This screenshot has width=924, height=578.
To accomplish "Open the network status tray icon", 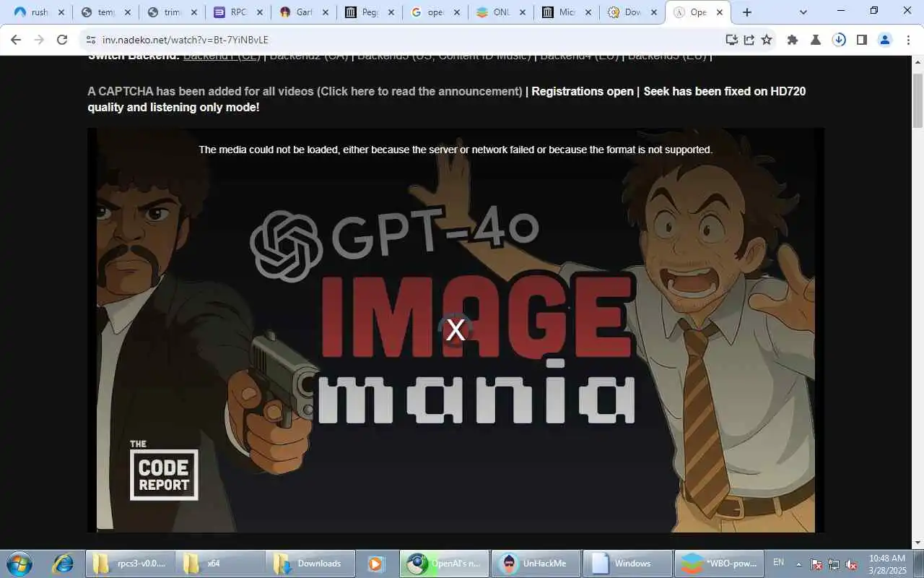I will pyautogui.click(x=834, y=564).
